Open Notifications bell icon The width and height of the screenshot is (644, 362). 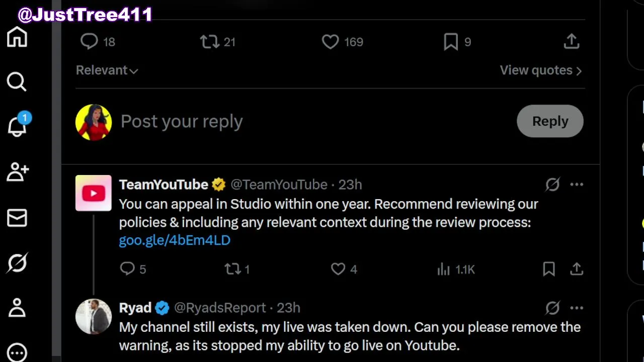17,126
